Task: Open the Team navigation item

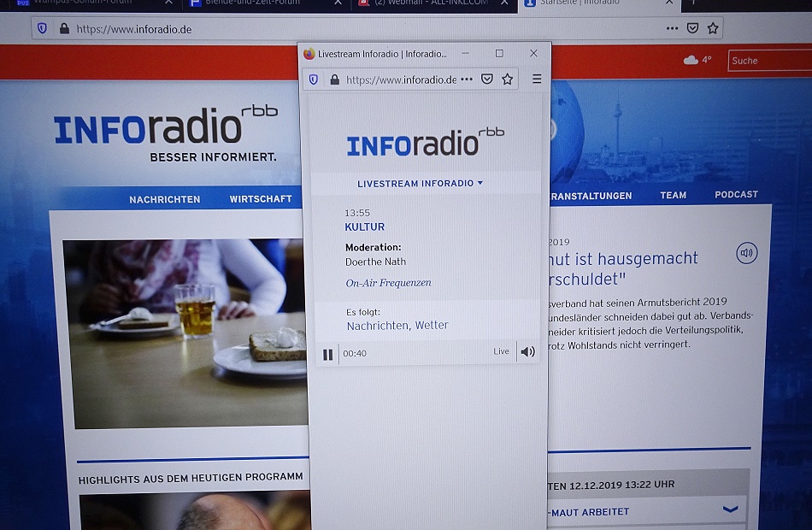Action: [674, 195]
